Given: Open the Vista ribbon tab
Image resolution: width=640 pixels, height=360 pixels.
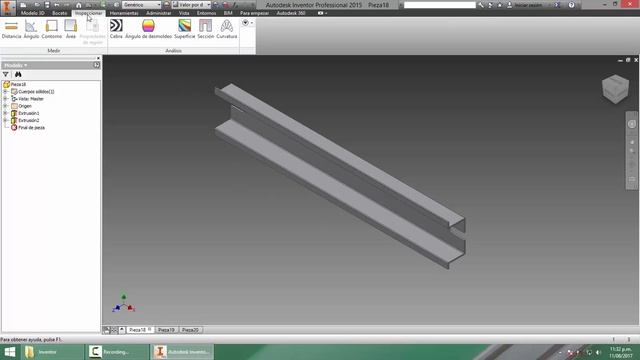Looking at the screenshot, I should click(184, 13).
